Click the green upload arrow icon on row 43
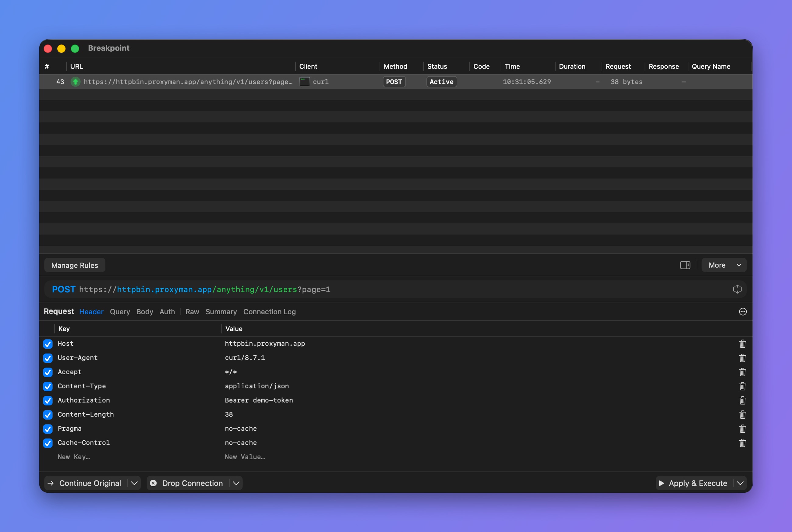 75,82
